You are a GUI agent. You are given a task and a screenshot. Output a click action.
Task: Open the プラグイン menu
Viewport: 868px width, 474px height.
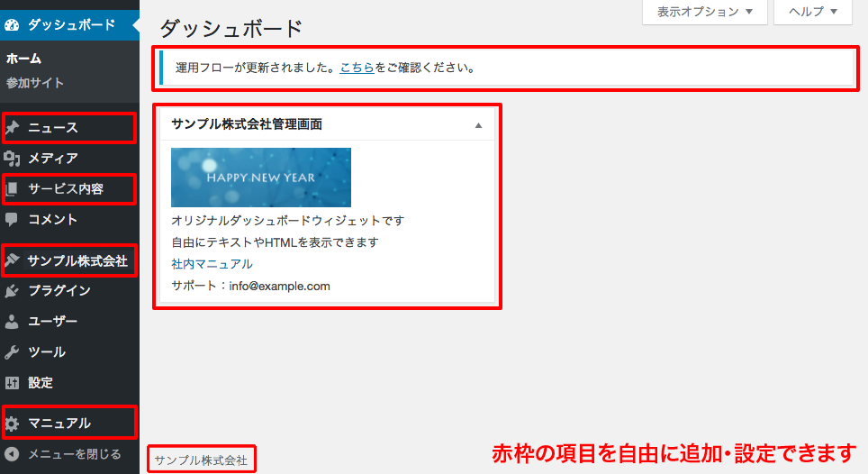pos(69,291)
